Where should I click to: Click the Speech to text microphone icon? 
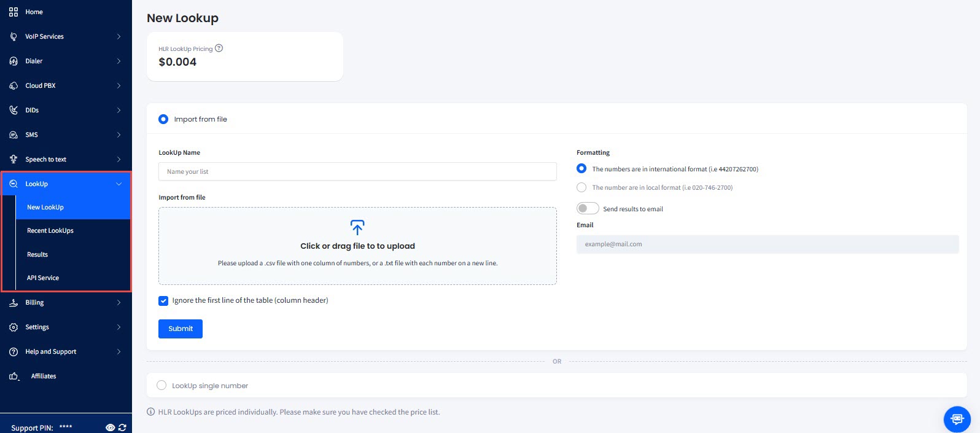point(14,159)
